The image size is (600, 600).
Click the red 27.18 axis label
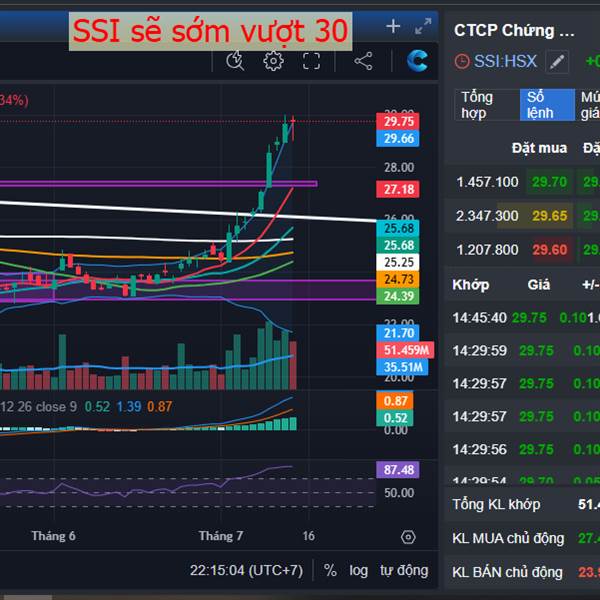[x=398, y=189]
